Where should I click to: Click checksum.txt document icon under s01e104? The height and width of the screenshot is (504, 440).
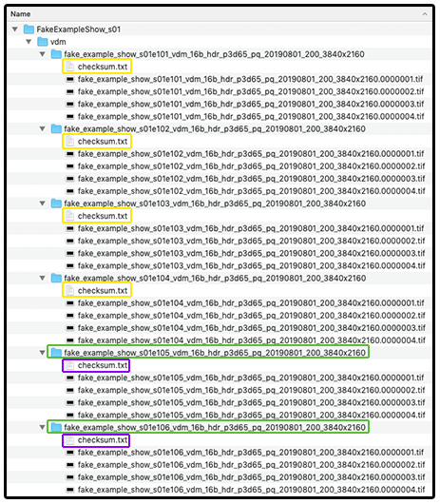pos(69,290)
